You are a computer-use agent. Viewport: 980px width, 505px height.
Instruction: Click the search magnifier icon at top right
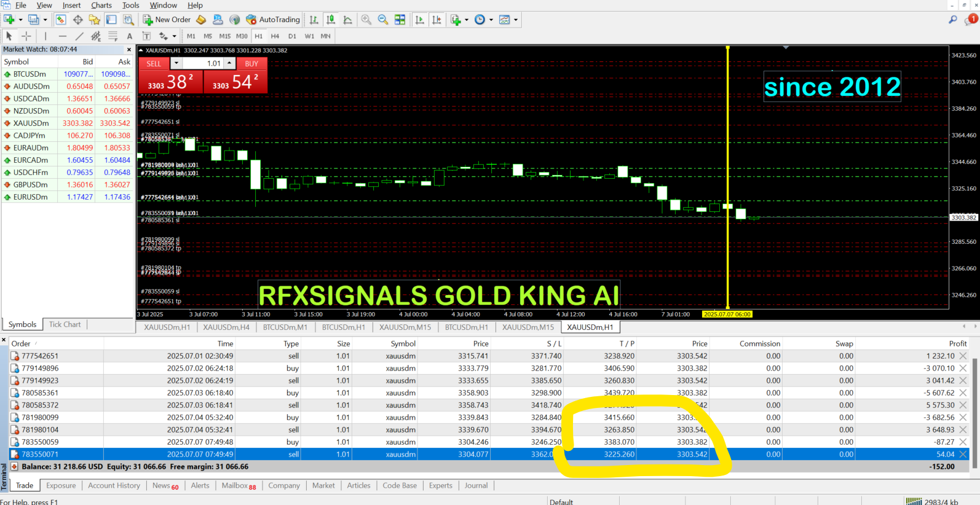(x=953, y=20)
